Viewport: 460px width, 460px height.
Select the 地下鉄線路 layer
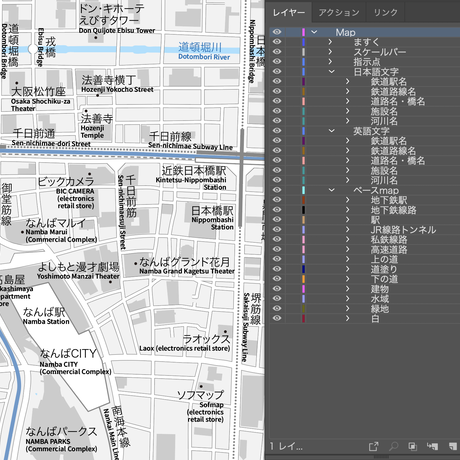click(x=393, y=210)
